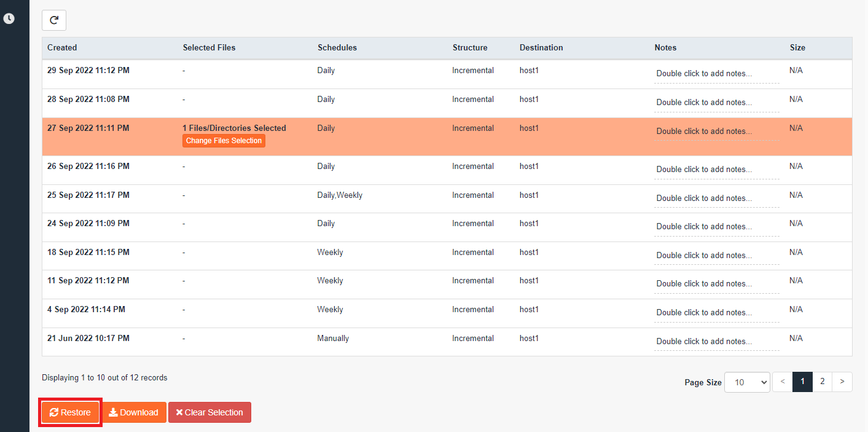Select the 25 Sep 2022 Daily,Weekly backup row
Viewport: 868px width, 432px height.
88,195
